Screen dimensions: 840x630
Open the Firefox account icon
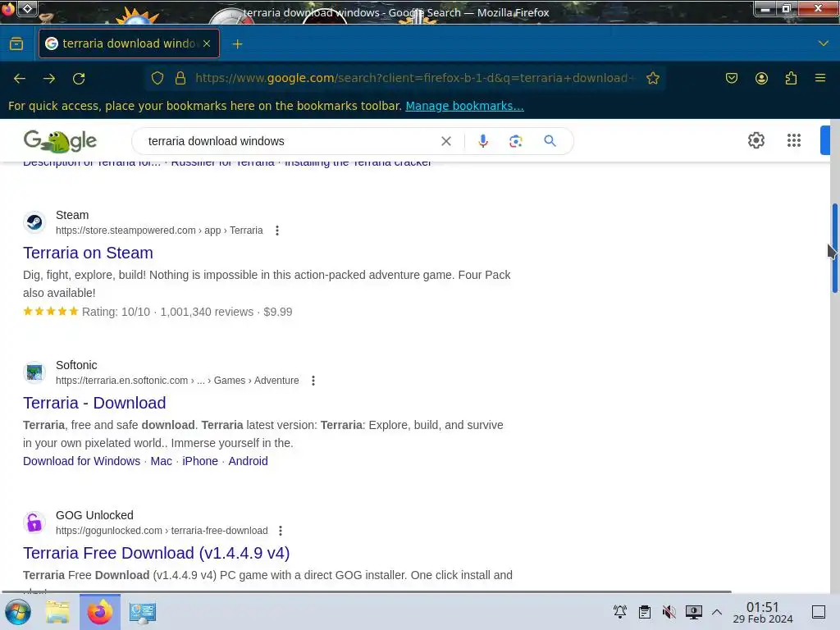(761, 78)
